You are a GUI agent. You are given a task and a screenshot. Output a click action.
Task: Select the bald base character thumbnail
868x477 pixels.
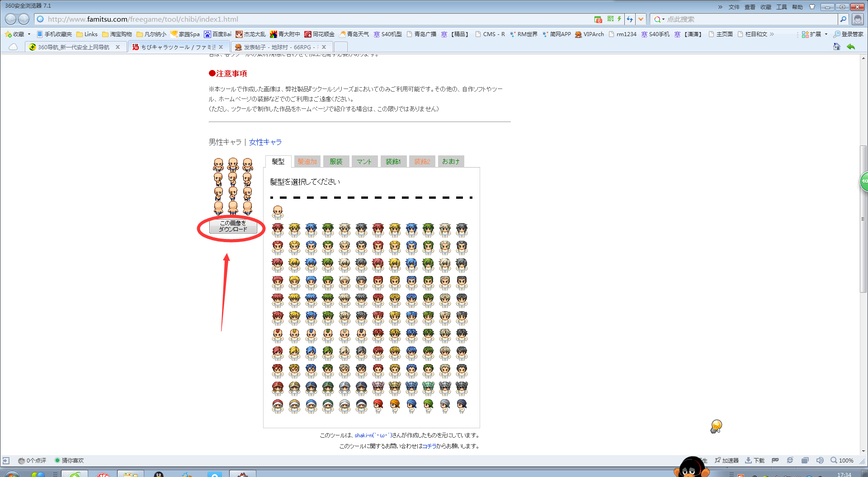tap(278, 212)
